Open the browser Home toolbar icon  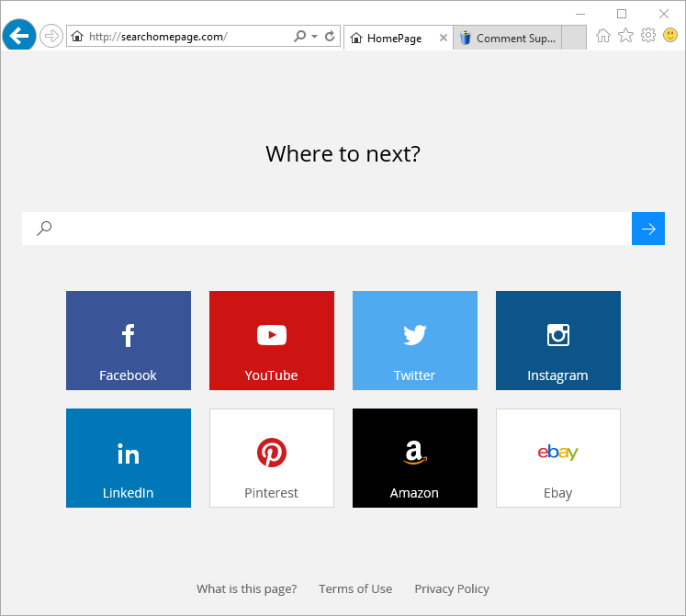603,36
